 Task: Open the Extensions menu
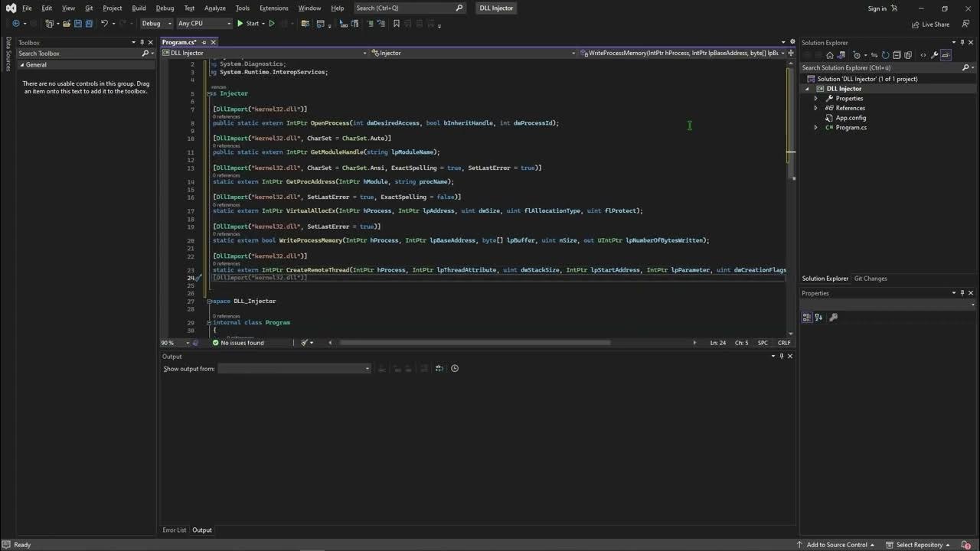pyautogui.click(x=273, y=8)
